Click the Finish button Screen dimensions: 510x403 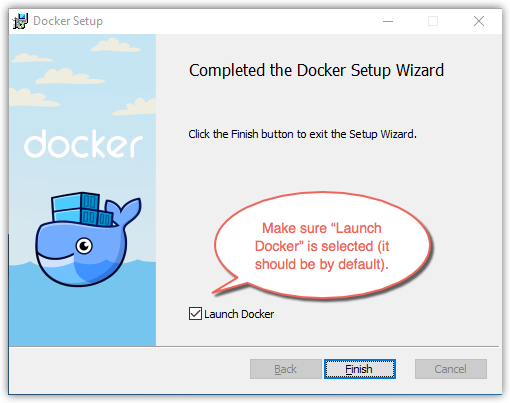click(360, 369)
